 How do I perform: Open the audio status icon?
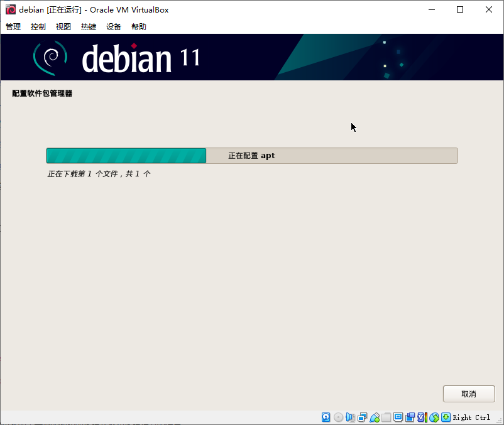click(350, 417)
